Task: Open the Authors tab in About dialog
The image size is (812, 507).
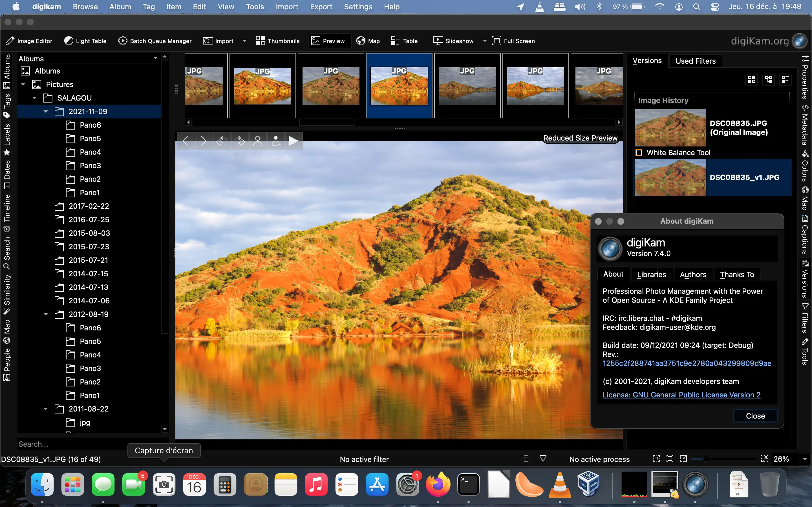Action: [693, 274]
